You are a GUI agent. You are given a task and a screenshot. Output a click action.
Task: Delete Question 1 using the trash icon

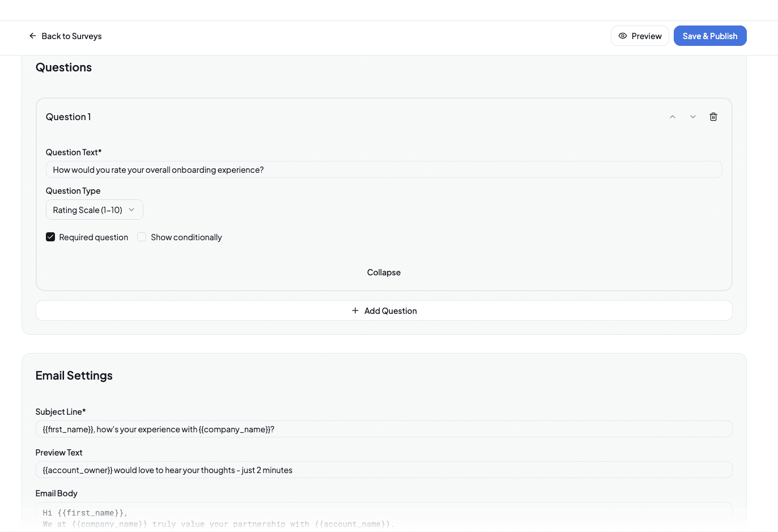[x=713, y=117]
